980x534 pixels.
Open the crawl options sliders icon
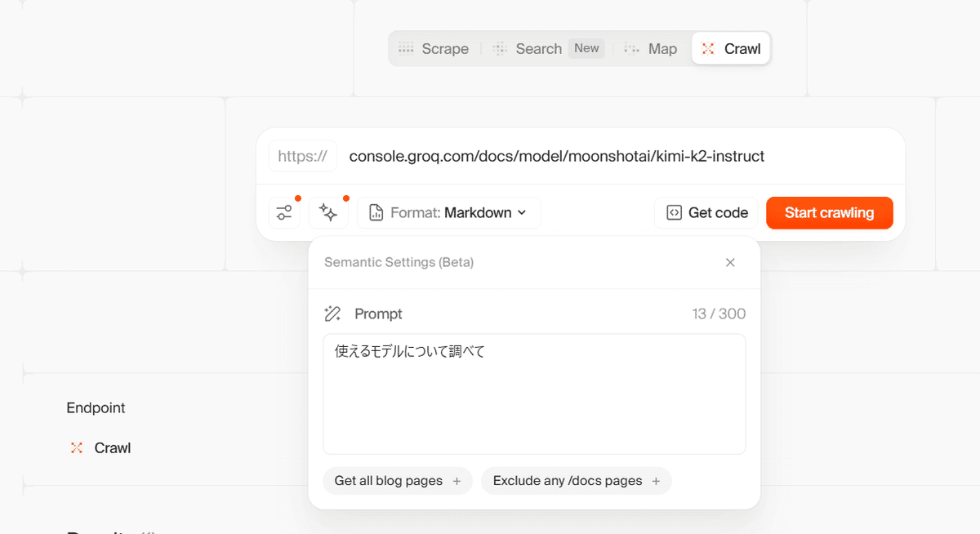click(283, 213)
